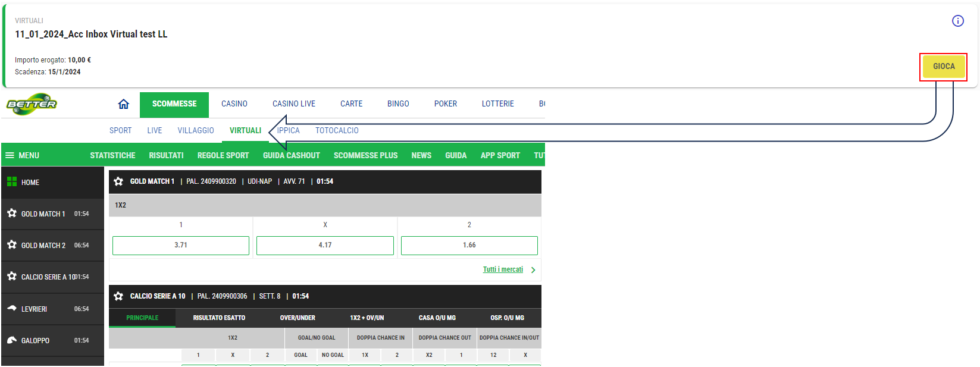Pick odds 1.66 for outcome 2
This screenshot has height=367, width=980.
[x=469, y=245]
